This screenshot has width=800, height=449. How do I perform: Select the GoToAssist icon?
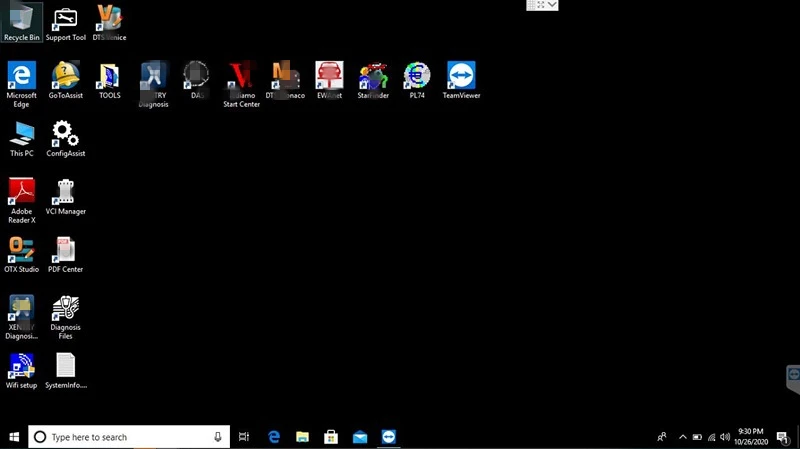pos(65,80)
